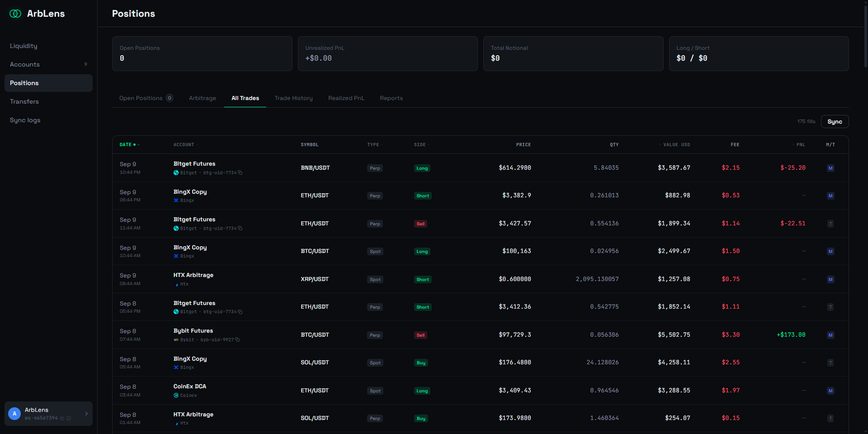868x434 pixels.
Task: Click the Total Notional card
Action: 573,53
